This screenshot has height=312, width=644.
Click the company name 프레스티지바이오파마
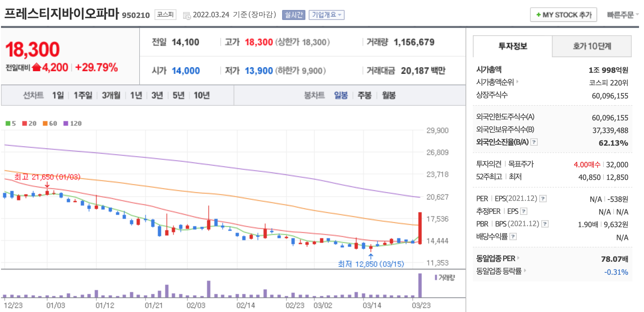click(x=62, y=13)
